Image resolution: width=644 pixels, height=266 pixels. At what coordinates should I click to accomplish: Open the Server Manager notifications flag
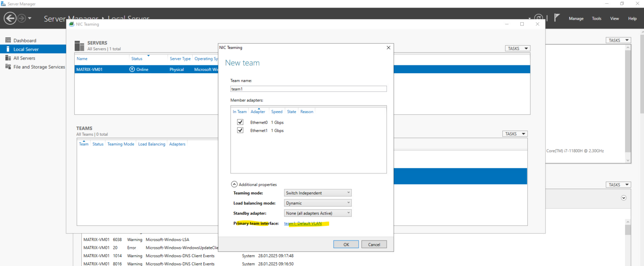tap(557, 18)
